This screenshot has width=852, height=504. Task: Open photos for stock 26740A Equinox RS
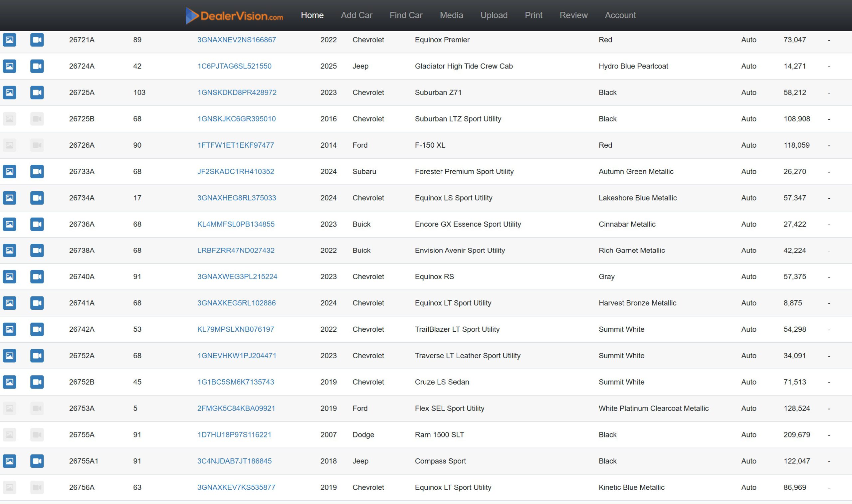10,276
